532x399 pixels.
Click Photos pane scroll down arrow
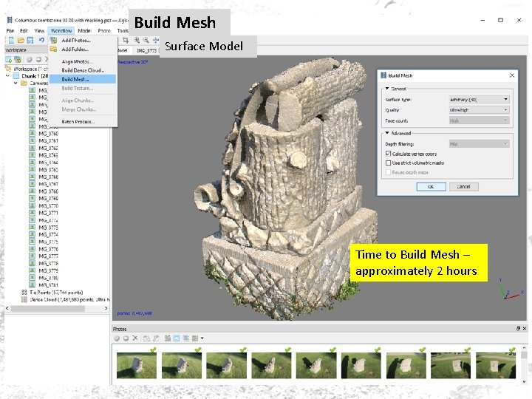tap(524, 381)
